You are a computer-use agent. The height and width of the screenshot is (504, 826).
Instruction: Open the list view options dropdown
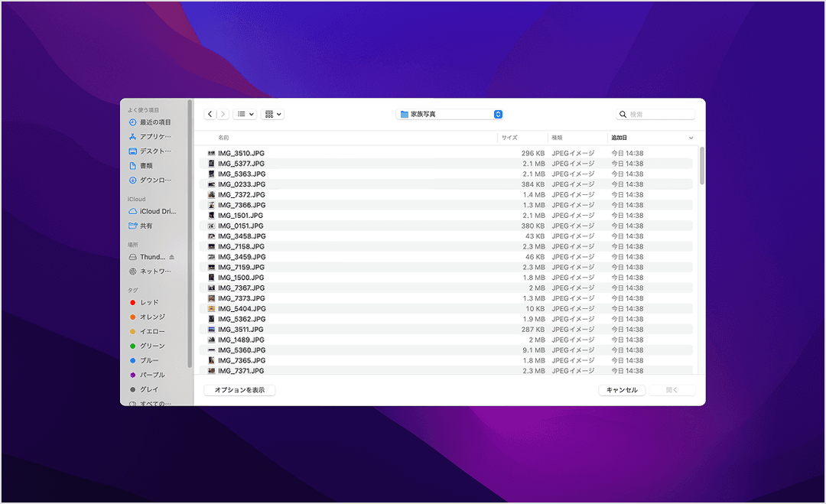[245, 114]
